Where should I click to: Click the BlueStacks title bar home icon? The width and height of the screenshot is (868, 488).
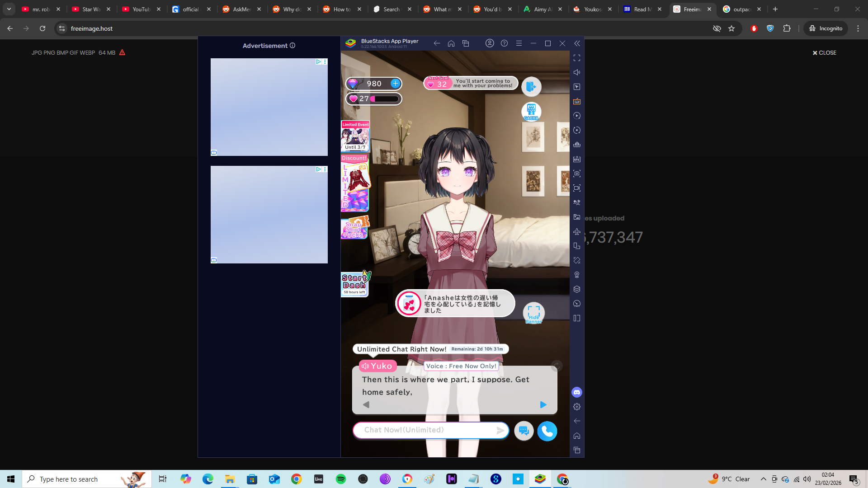coord(451,43)
